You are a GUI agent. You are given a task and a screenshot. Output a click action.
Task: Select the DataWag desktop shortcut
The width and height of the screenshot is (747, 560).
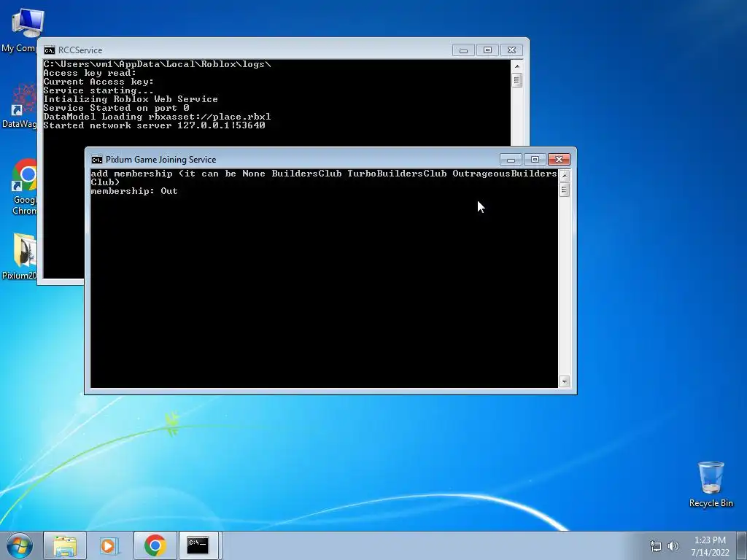(x=19, y=106)
